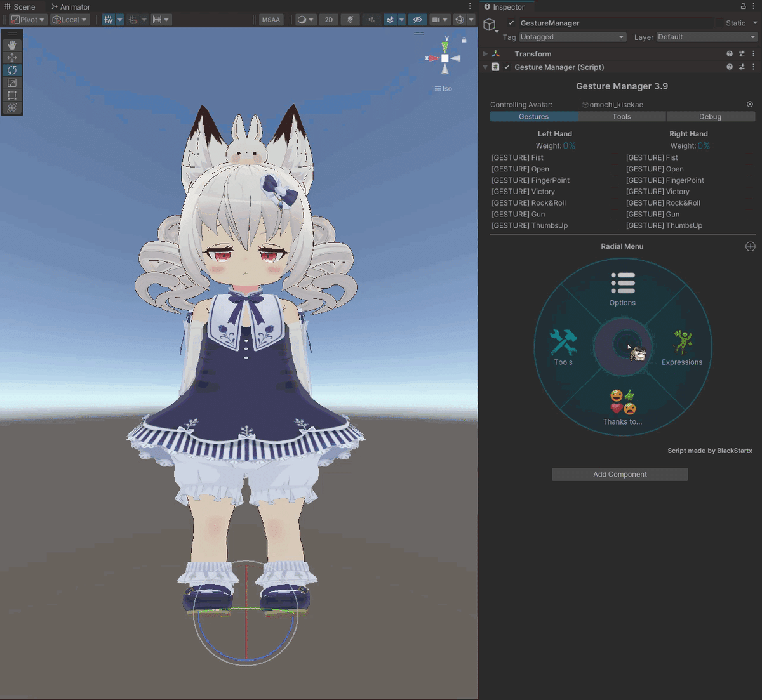762x700 pixels.
Task: Select the Move tool
Action: [12, 57]
